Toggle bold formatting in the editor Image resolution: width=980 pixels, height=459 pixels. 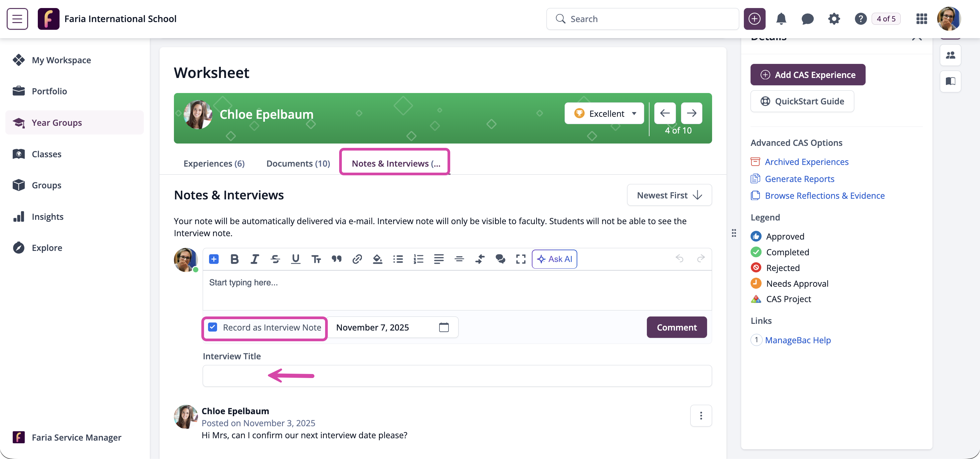234,259
